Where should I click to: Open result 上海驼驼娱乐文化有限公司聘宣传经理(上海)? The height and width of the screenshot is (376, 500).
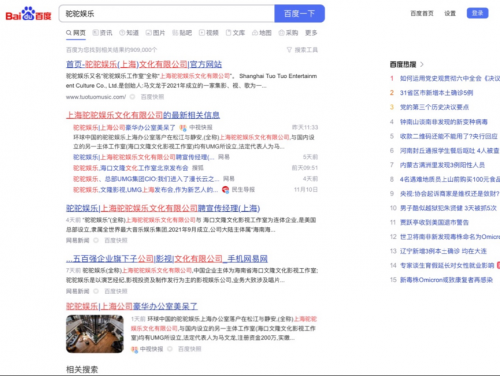click(163, 208)
